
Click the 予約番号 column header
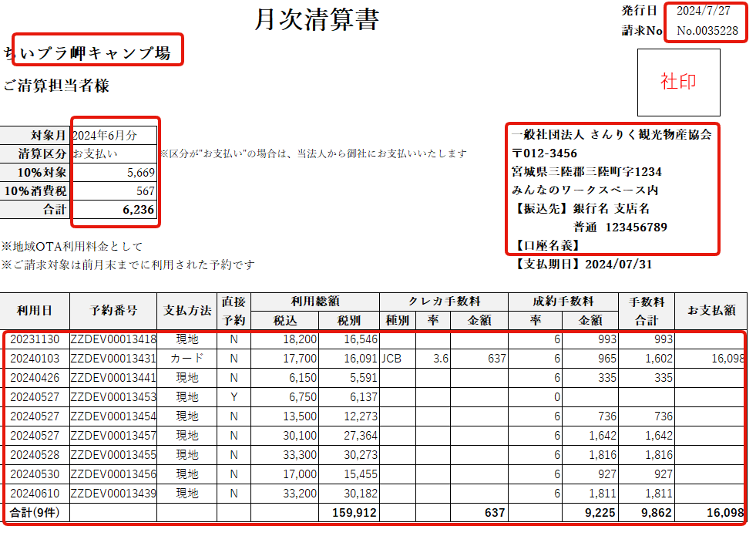click(113, 311)
